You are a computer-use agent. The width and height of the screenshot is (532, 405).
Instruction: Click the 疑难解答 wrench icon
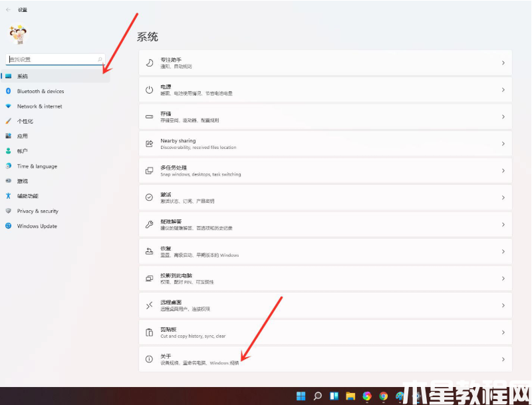[x=149, y=224]
